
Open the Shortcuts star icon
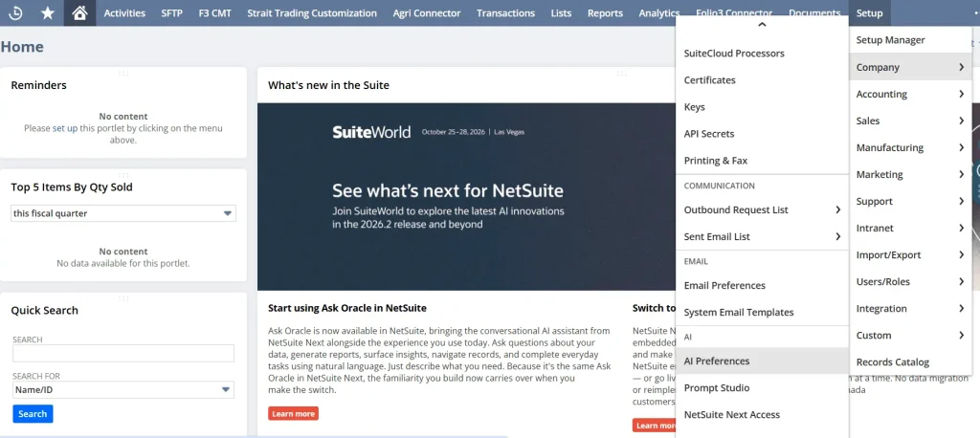tap(48, 12)
